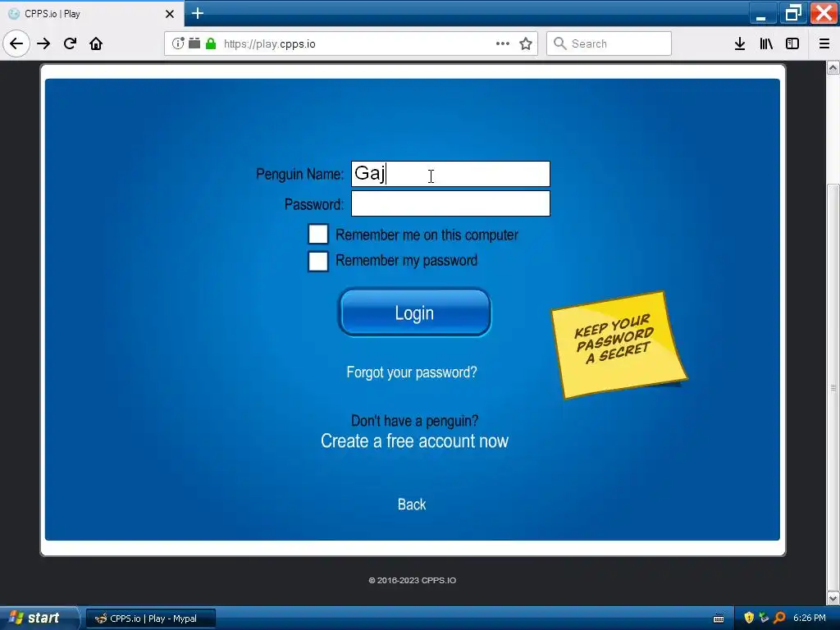The height and width of the screenshot is (630, 840).
Task: Open a new tab with plus button
Action: (198, 13)
